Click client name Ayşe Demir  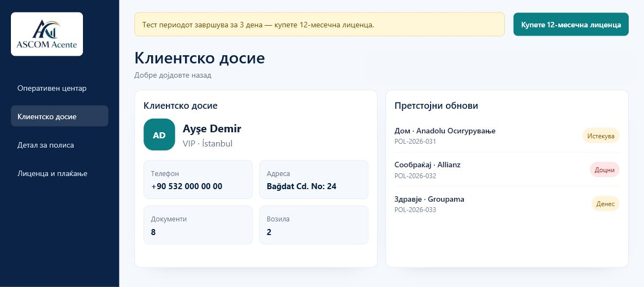coord(212,128)
